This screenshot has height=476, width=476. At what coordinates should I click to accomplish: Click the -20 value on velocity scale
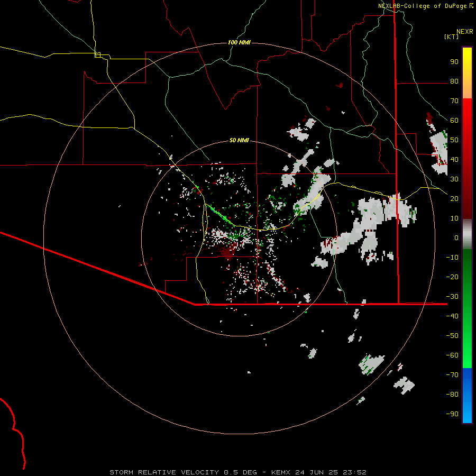coord(452,277)
